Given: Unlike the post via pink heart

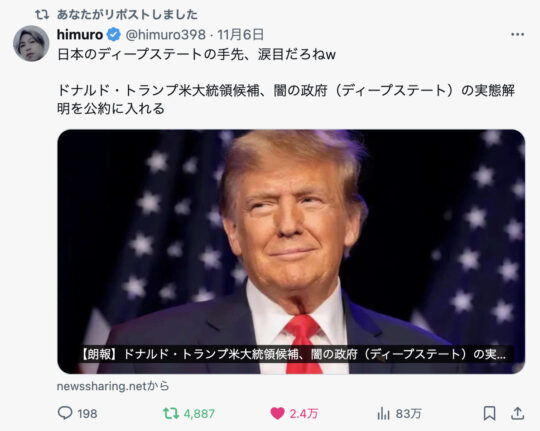Looking at the screenshot, I should tap(277, 413).
